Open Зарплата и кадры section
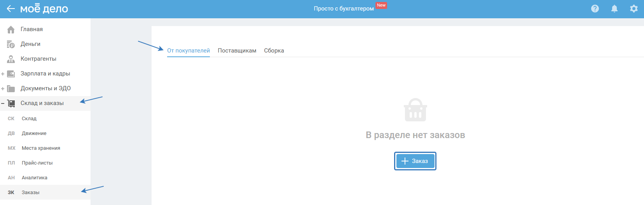This screenshot has height=205, width=644. pyautogui.click(x=45, y=74)
